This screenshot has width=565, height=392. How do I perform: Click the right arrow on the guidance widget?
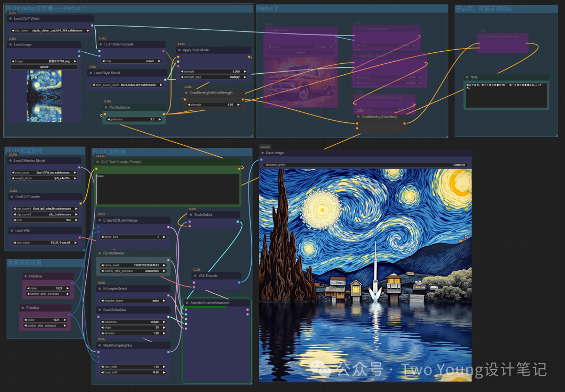click(160, 119)
